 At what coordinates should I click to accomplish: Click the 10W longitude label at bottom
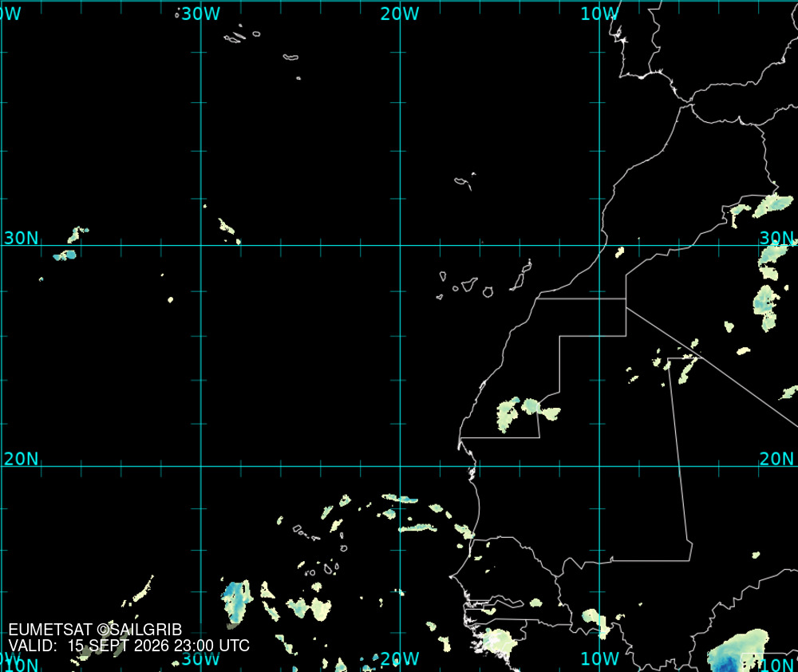(599, 658)
